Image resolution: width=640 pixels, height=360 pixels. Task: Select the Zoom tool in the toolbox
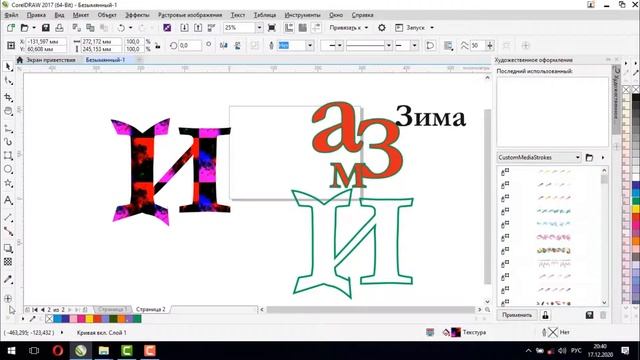coord(9,111)
